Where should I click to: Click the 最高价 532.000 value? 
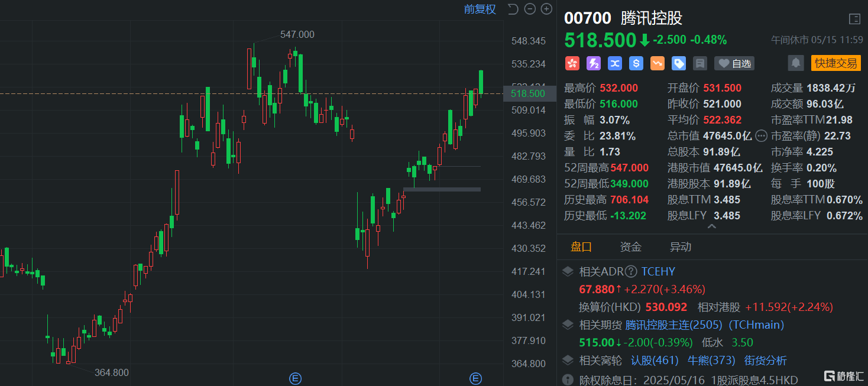click(619, 88)
